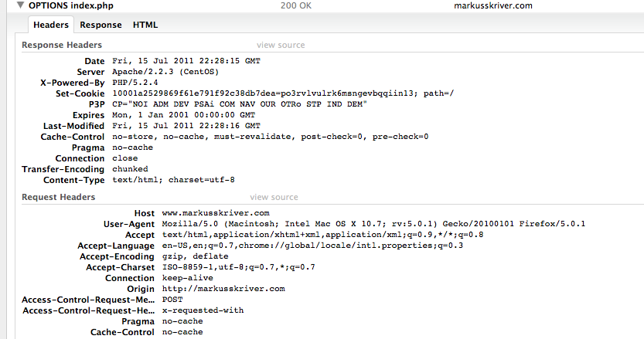Click the Set-Cookie header value
644x339 pixels.
tap(284, 93)
